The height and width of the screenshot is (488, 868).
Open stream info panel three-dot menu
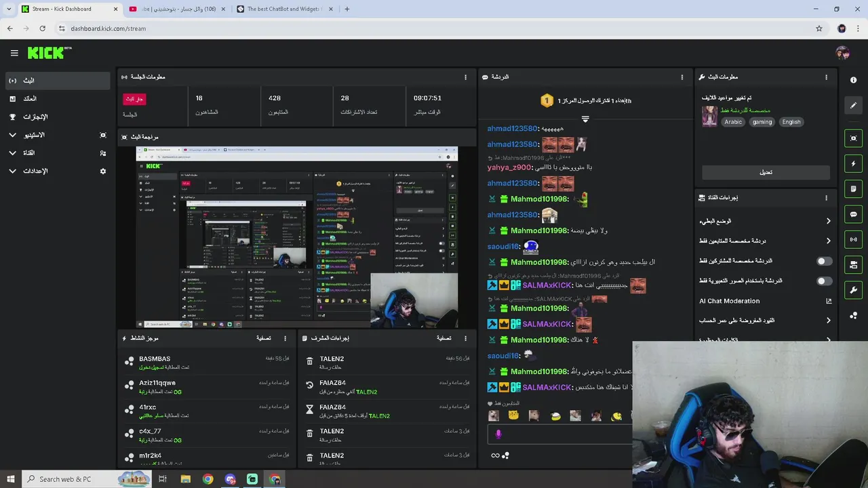[x=826, y=77]
